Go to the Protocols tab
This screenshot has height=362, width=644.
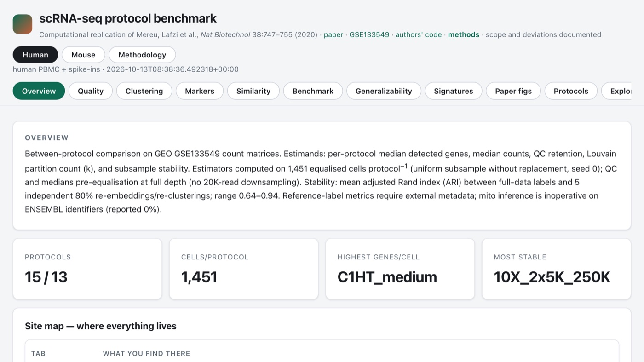(571, 91)
